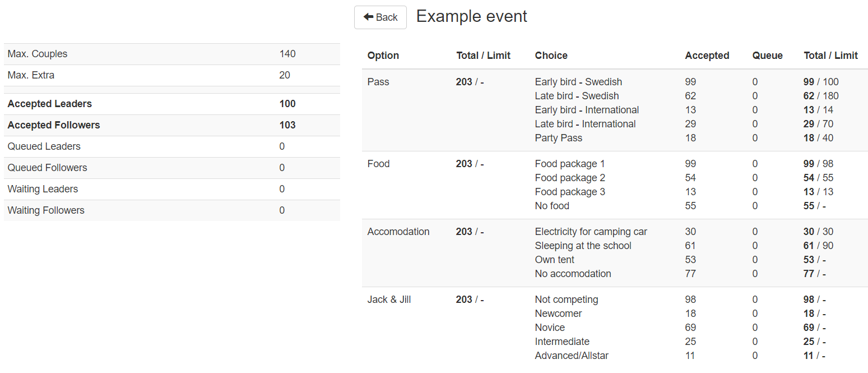The width and height of the screenshot is (868, 373).
Task: Select the Sleeping at the school choice
Action: click(x=583, y=246)
